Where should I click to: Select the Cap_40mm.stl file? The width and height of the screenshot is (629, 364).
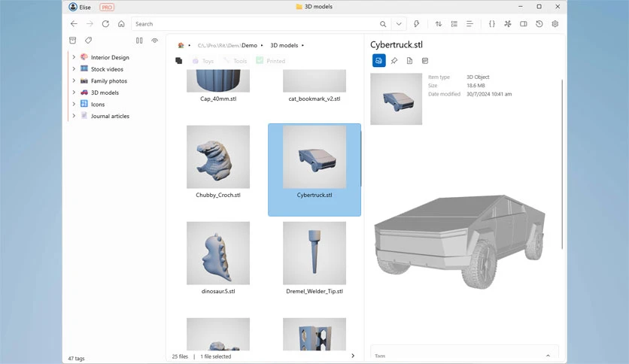tap(218, 86)
